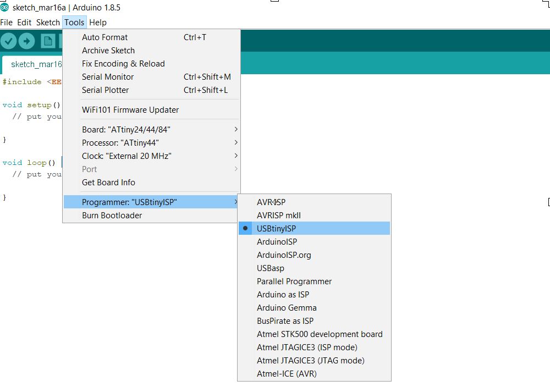Select the checked USBtinyISP programmer option
The image size is (550, 392).
[314, 229]
